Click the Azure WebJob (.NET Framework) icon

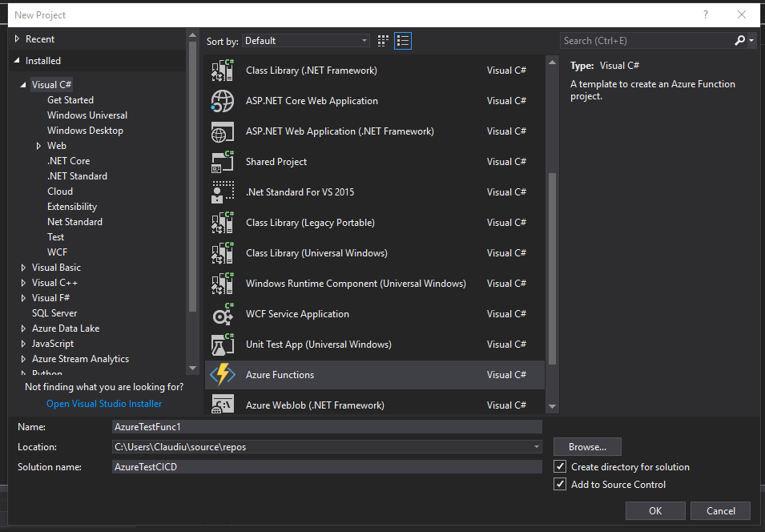pyautogui.click(x=223, y=404)
